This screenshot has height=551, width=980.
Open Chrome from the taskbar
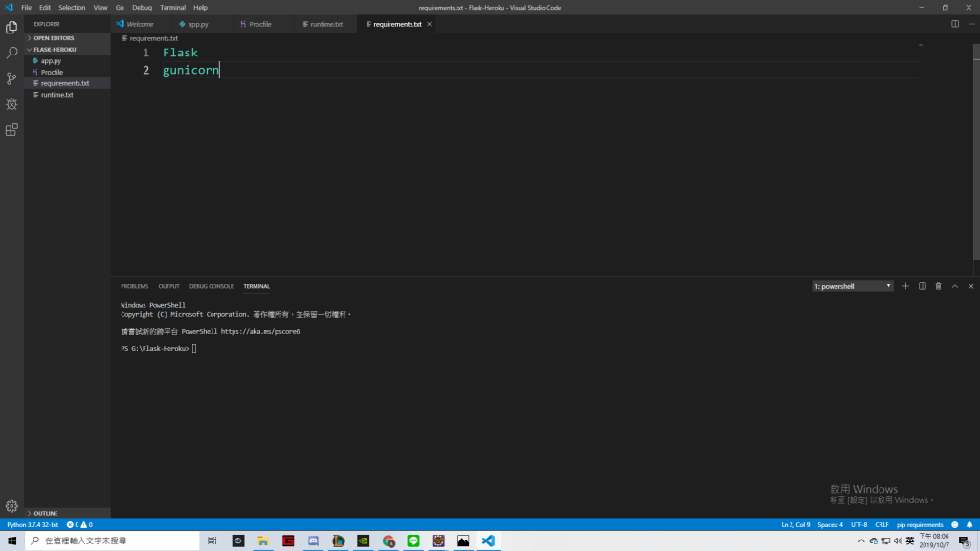tap(389, 540)
